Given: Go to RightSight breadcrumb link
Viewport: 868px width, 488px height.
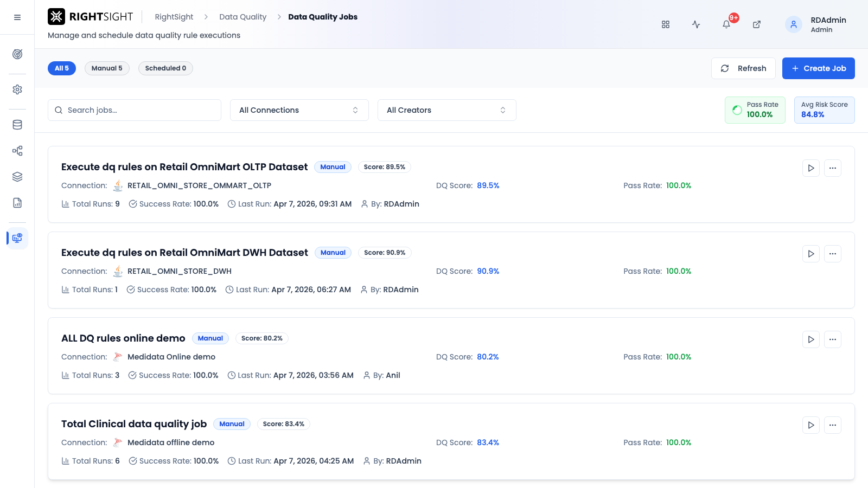Looking at the screenshot, I should [174, 17].
